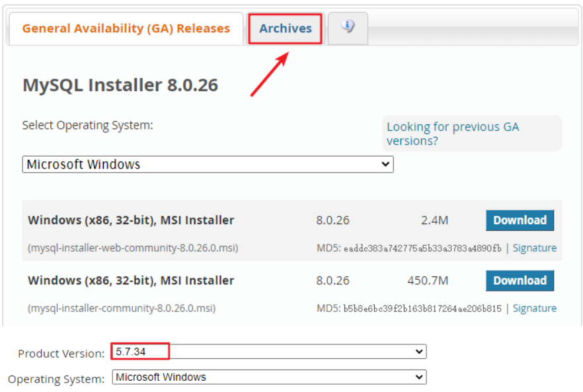Open the Product Version 5.7.34 dropdown
Viewport: 583px width, 392px height.
pos(269,352)
